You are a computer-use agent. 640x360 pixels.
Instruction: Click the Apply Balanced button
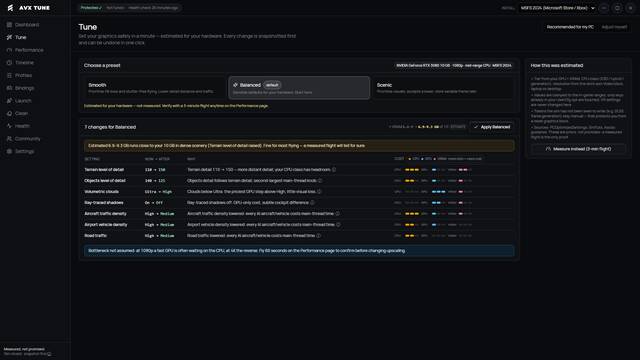[x=491, y=127]
